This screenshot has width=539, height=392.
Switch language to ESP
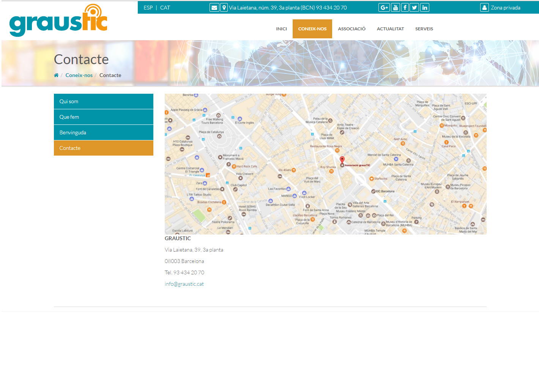pos(148,8)
